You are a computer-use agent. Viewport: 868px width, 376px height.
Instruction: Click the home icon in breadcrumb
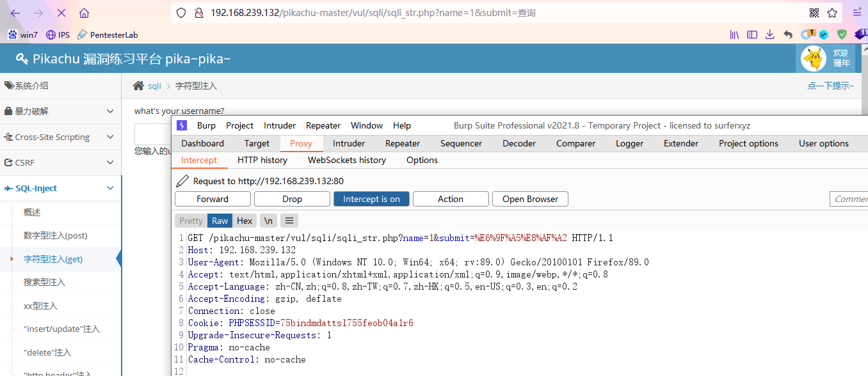(138, 86)
